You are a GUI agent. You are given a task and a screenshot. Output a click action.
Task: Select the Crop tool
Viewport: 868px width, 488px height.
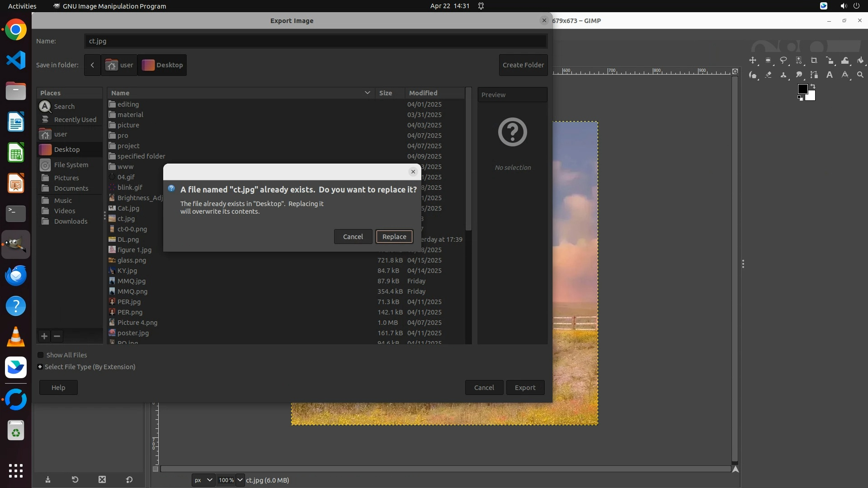(814, 61)
